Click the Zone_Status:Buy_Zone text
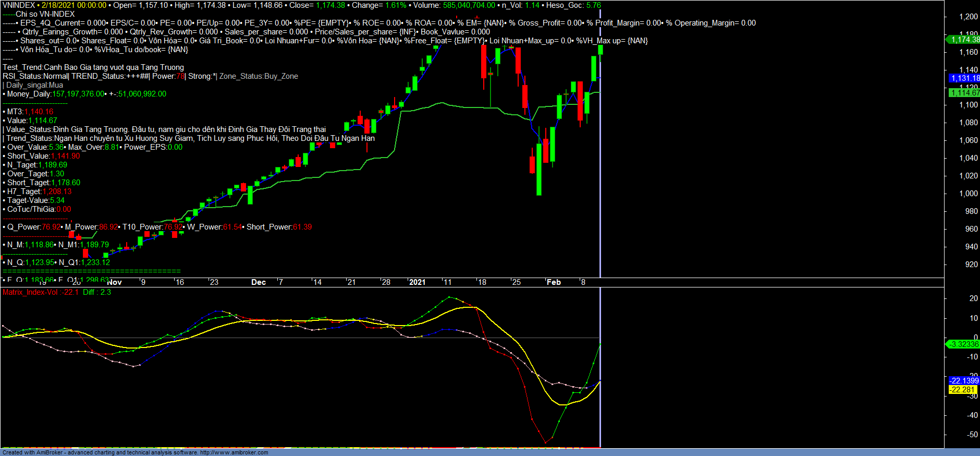980x456 pixels. [x=259, y=76]
